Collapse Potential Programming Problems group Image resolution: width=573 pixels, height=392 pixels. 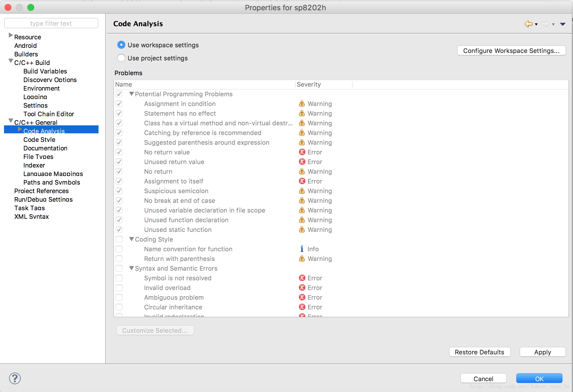coord(132,94)
